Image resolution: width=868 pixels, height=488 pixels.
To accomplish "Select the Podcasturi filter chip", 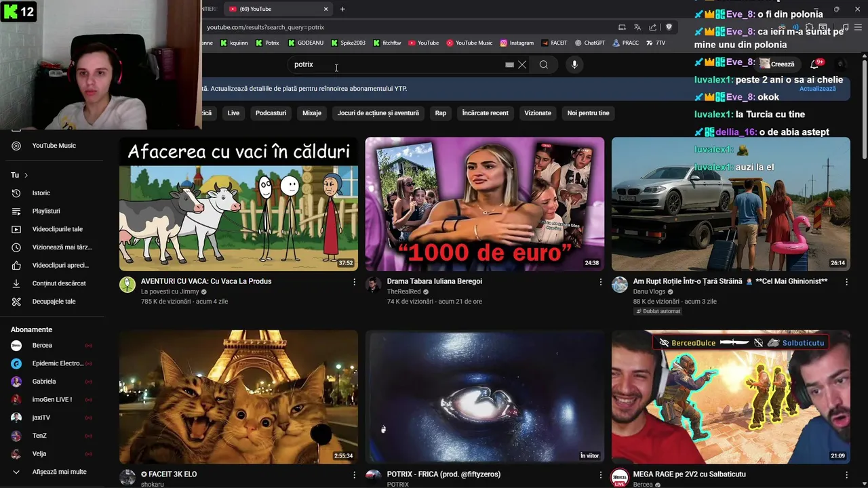I will (271, 113).
